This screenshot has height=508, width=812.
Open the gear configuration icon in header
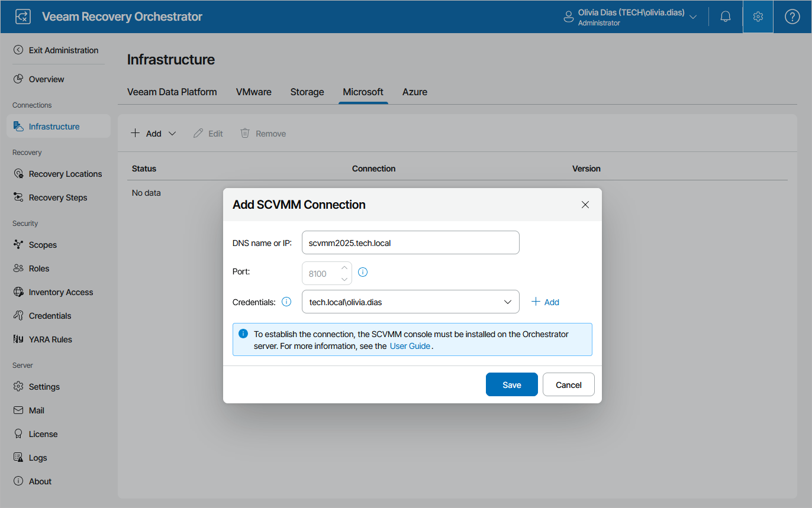pos(758,17)
